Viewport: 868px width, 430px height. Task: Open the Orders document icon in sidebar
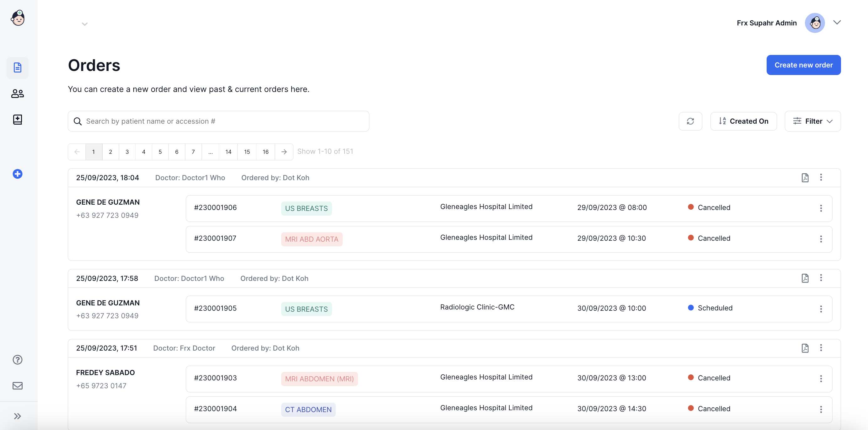[x=18, y=67]
